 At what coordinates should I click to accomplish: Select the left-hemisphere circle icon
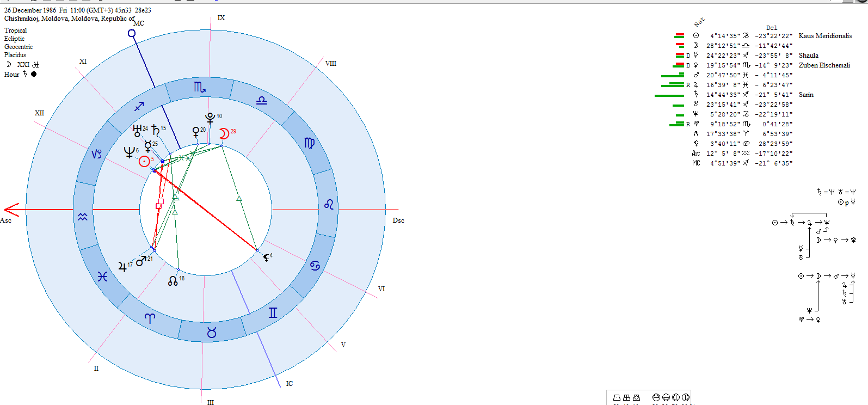(676, 397)
